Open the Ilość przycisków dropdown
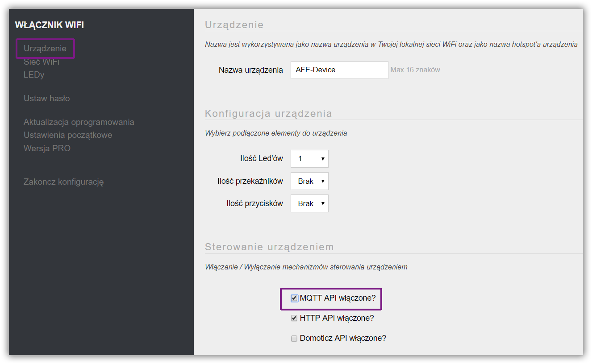592x364 pixels. point(309,203)
